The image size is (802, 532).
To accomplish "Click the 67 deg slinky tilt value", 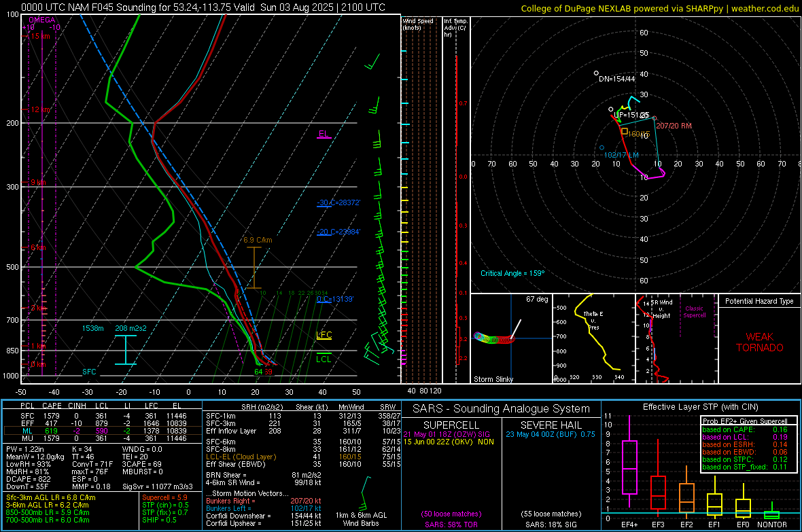I will (x=537, y=299).
